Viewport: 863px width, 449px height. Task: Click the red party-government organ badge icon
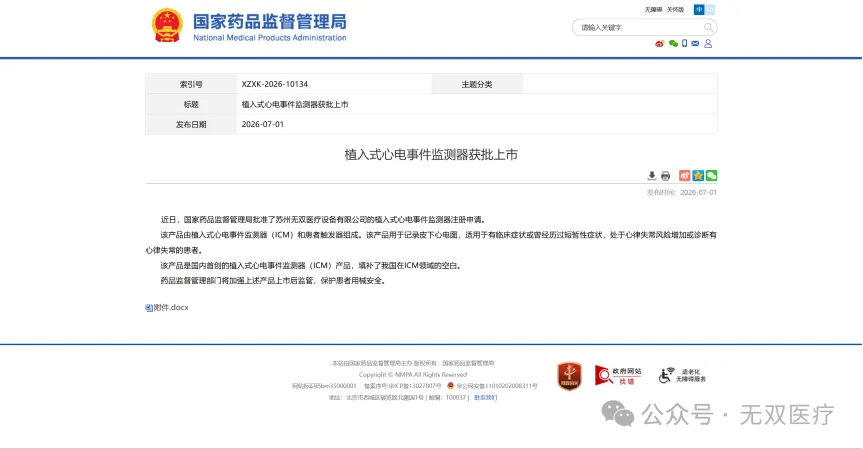(x=569, y=376)
